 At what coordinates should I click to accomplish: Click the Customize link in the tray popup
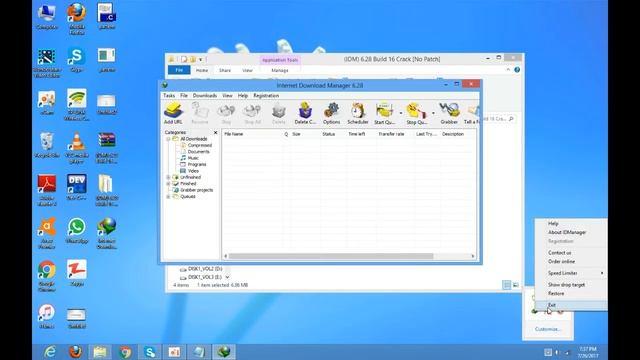pos(548,329)
